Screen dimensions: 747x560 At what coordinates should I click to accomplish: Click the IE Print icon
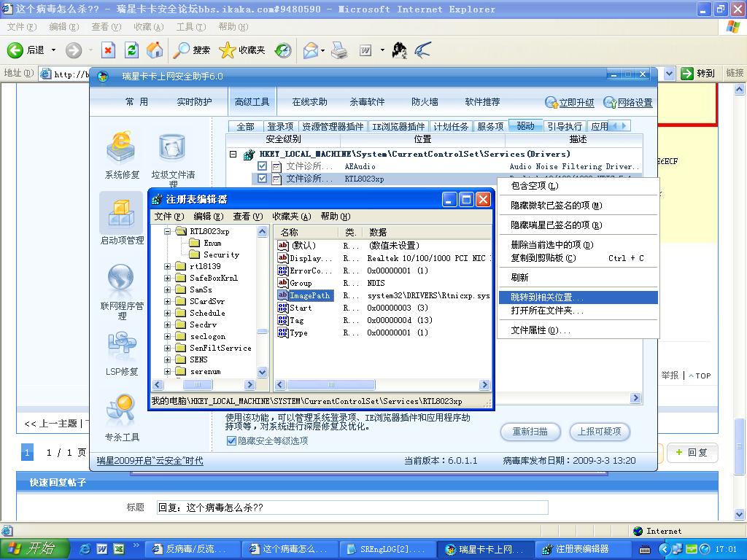(x=339, y=50)
